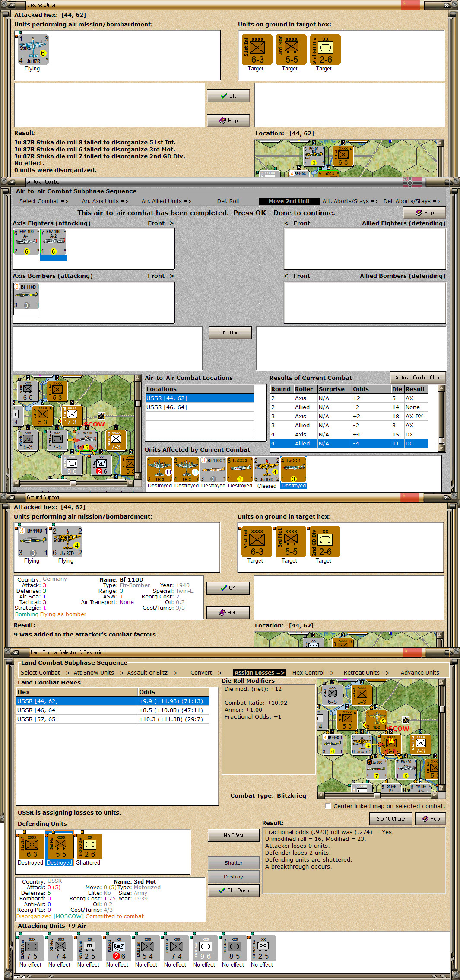Confirm with OK in Ground Strike window
This screenshot has width=460, height=980.
pyautogui.click(x=228, y=96)
